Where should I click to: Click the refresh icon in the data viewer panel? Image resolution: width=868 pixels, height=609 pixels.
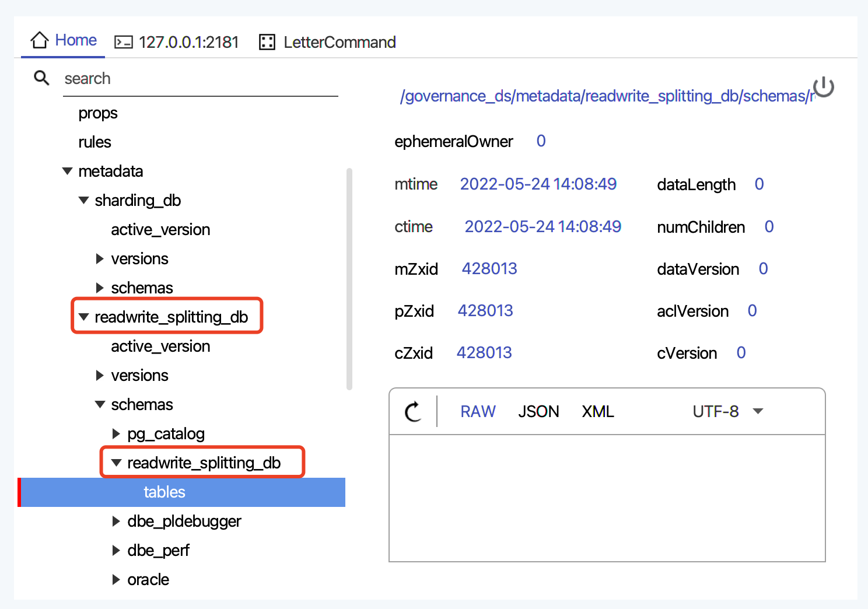pos(413,411)
